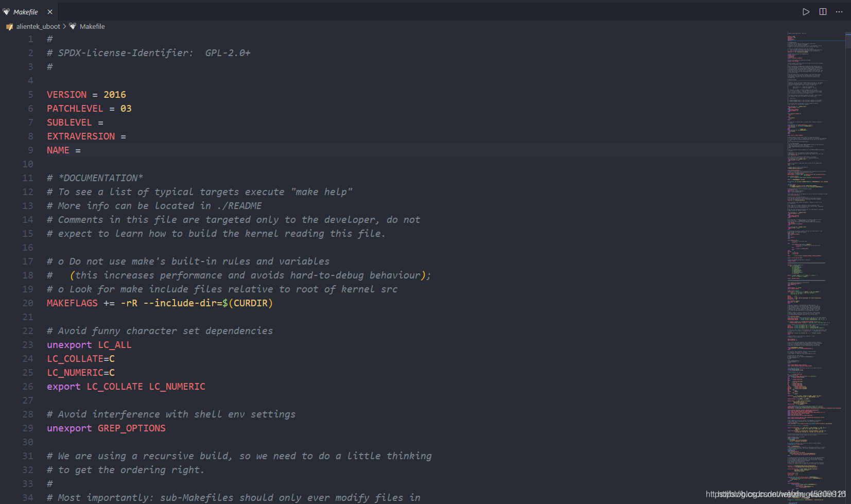Click the folder icon beside alientek_uboot

(9, 27)
